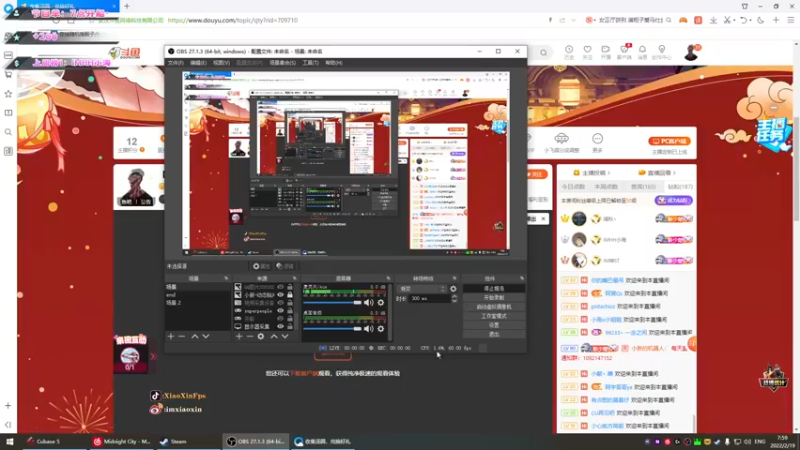Click 开始录制 button in OBS
The width and height of the screenshot is (800, 450).
tap(493, 298)
